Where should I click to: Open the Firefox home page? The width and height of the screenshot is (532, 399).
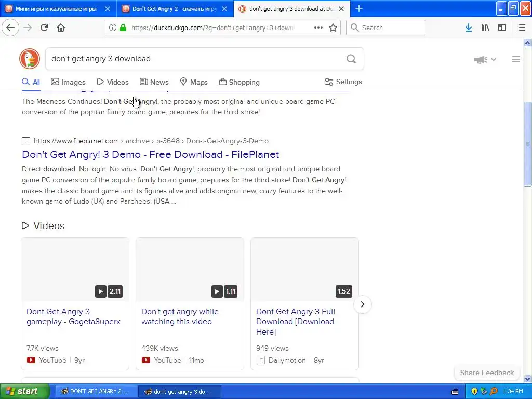[61, 28]
